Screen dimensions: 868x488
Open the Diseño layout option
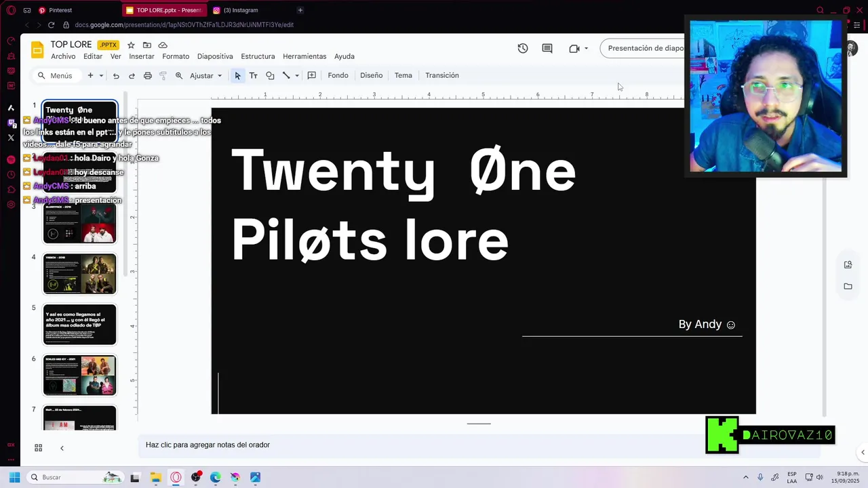click(x=371, y=75)
